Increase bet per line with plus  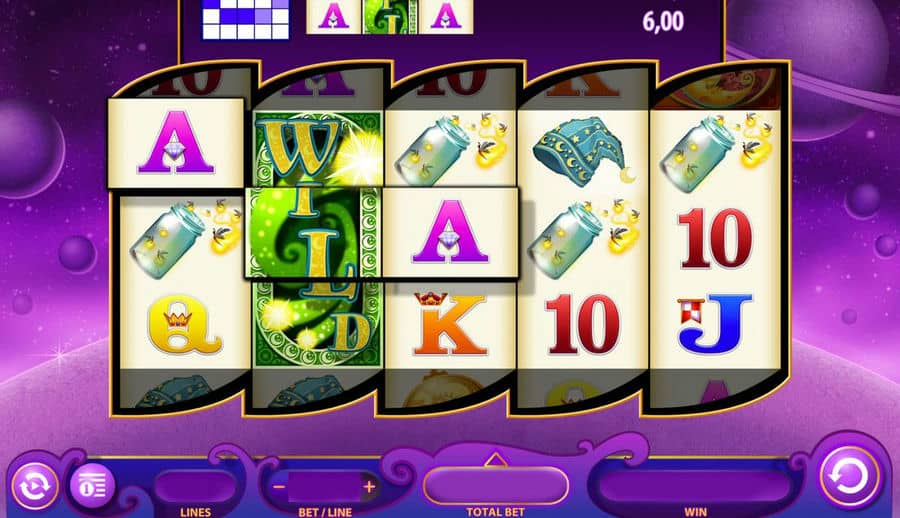(x=369, y=487)
